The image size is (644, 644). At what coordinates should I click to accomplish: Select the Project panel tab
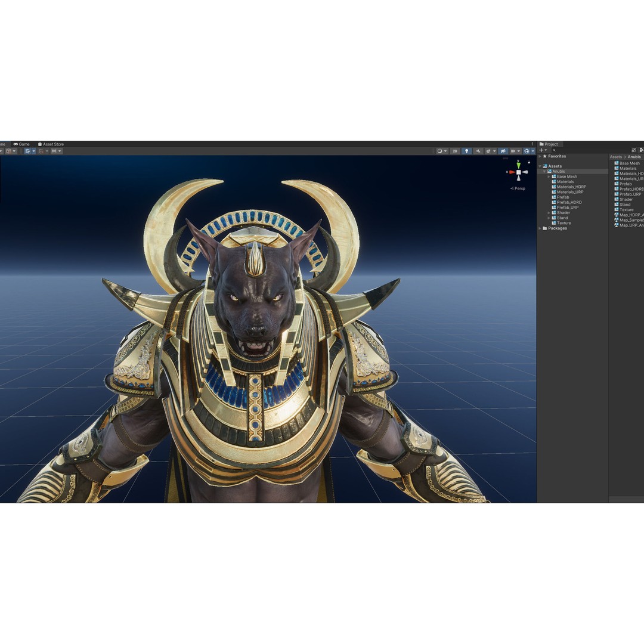tap(549, 144)
